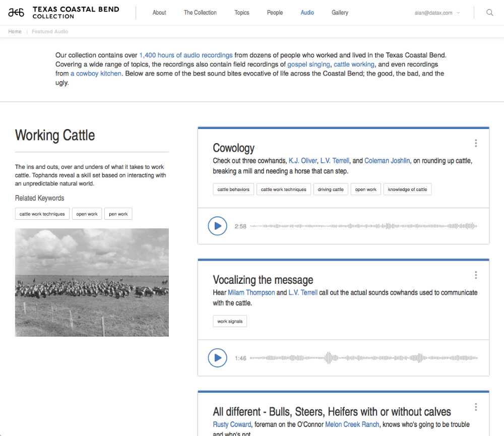
Task: Open the About menu item
Action: (x=159, y=13)
